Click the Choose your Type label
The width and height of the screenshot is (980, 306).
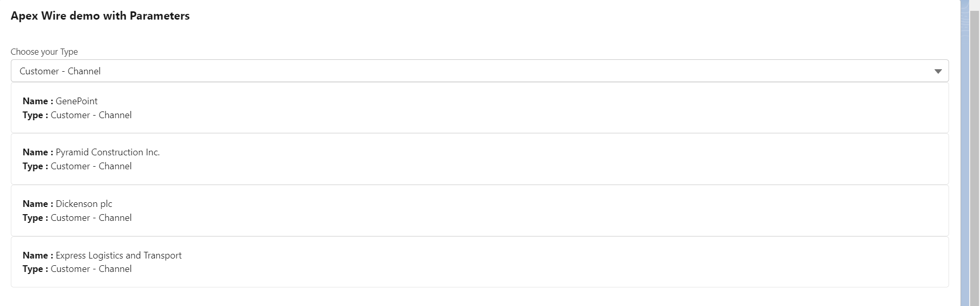[44, 52]
